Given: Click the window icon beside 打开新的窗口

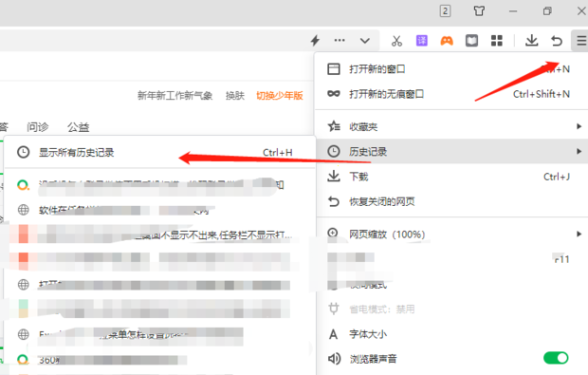Looking at the screenshot, I should 334,69.
